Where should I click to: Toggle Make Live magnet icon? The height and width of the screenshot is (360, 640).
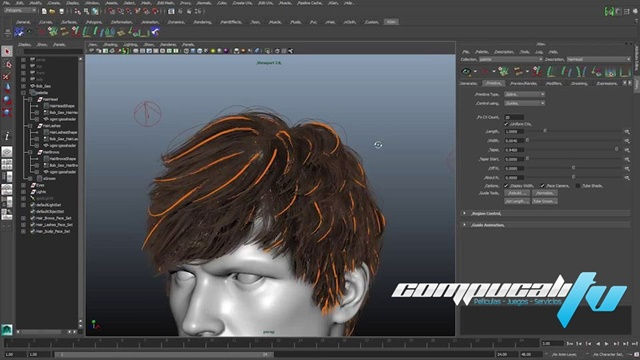coord(155,11)
